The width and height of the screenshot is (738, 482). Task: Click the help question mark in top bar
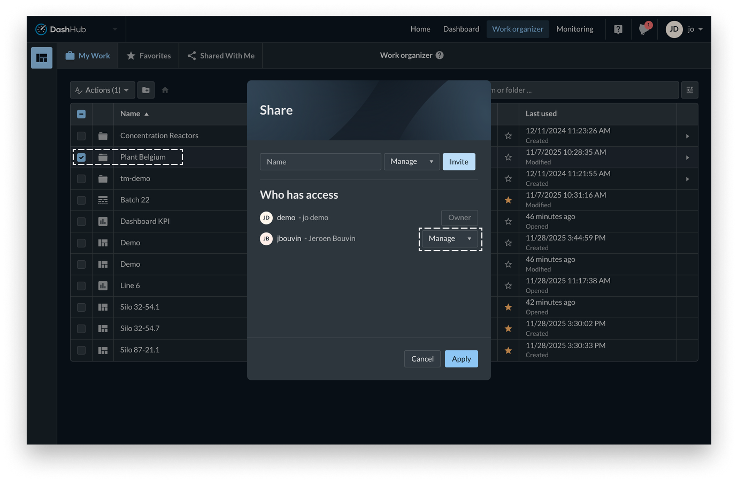point(618,29)
